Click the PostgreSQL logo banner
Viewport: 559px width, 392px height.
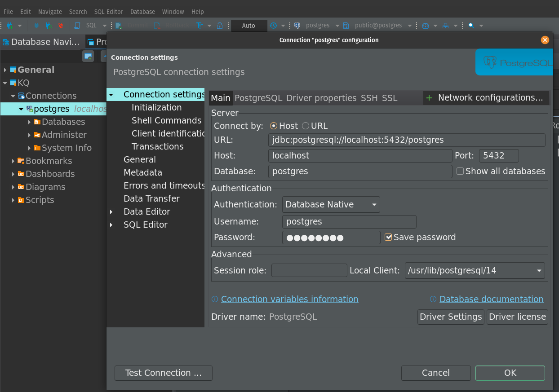[514, 62]
